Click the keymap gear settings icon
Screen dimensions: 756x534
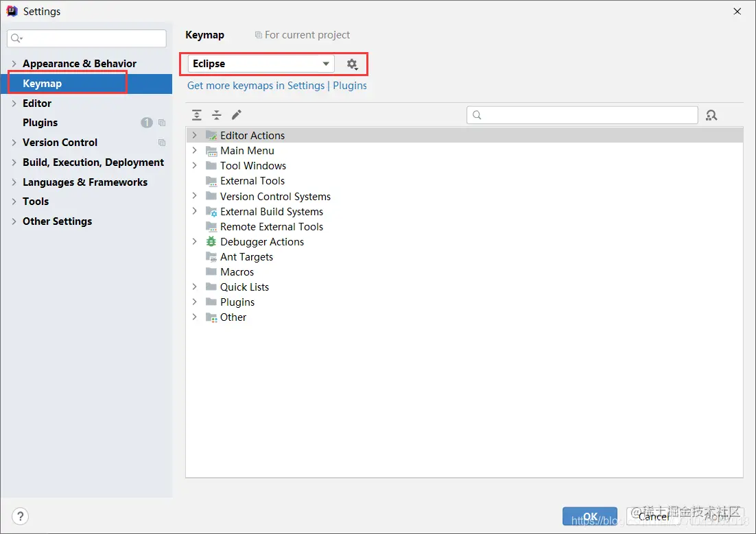coord(353,64)
